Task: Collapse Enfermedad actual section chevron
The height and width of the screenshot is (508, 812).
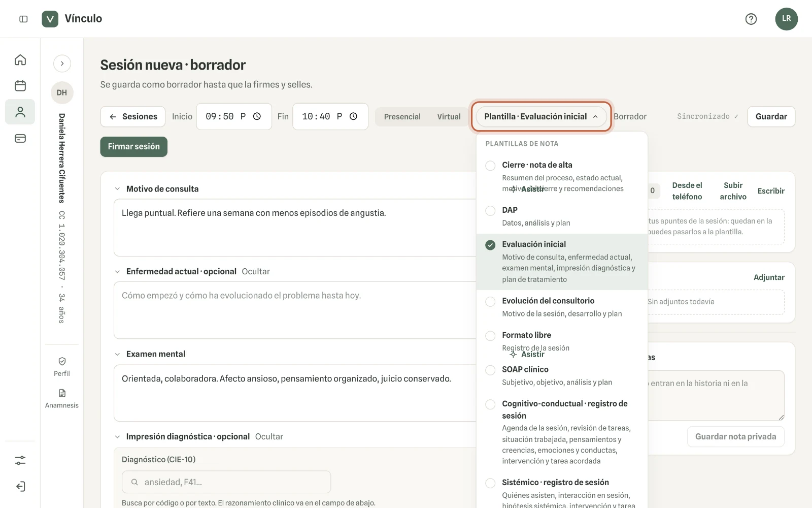Action: (x=117, y=272)
